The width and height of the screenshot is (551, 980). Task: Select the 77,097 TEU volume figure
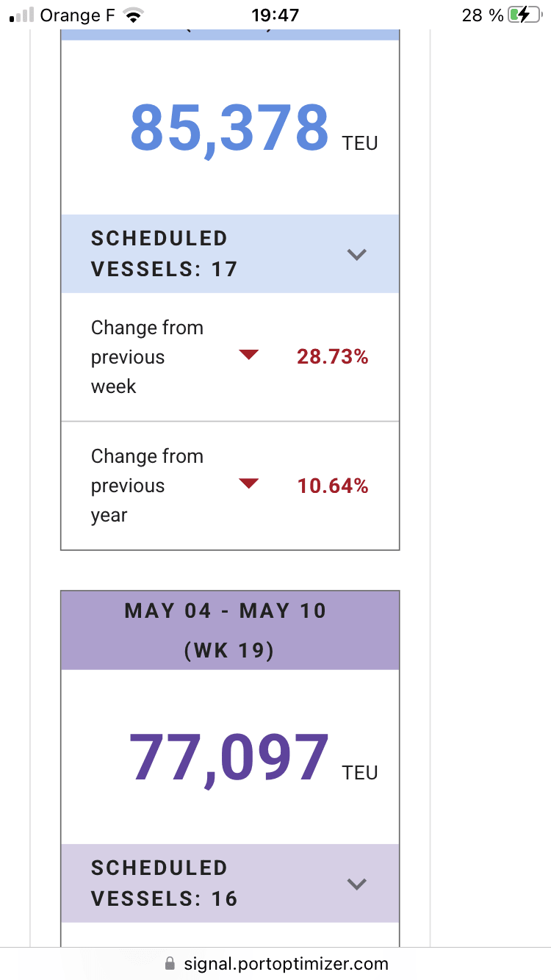click(x=229, y=758)
